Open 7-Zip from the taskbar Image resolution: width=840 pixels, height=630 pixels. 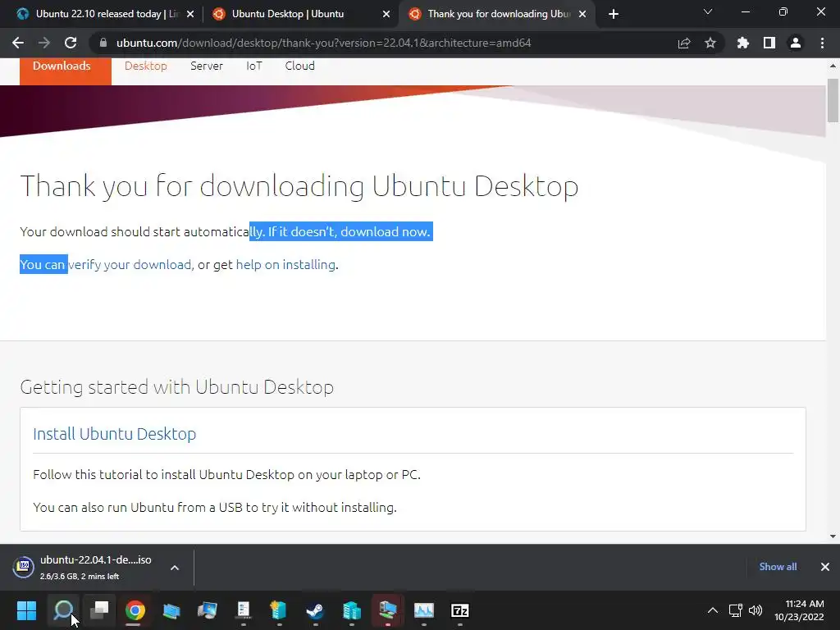(459, 610)
